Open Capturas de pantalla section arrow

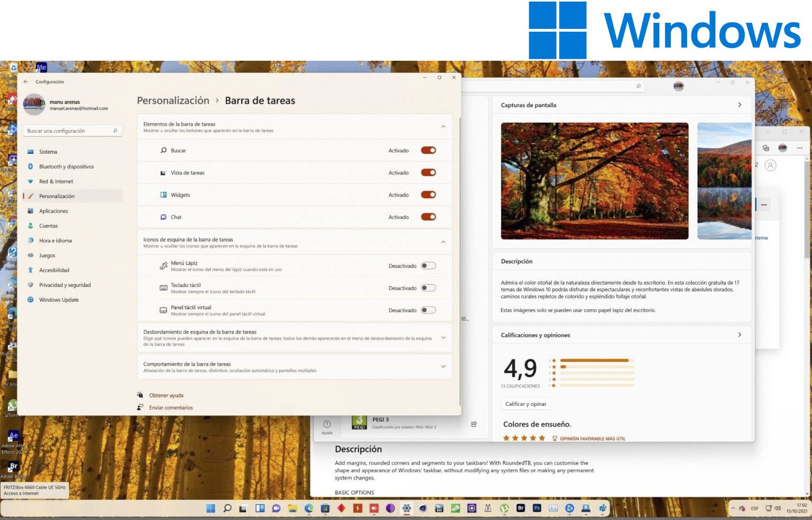(740, 105)
